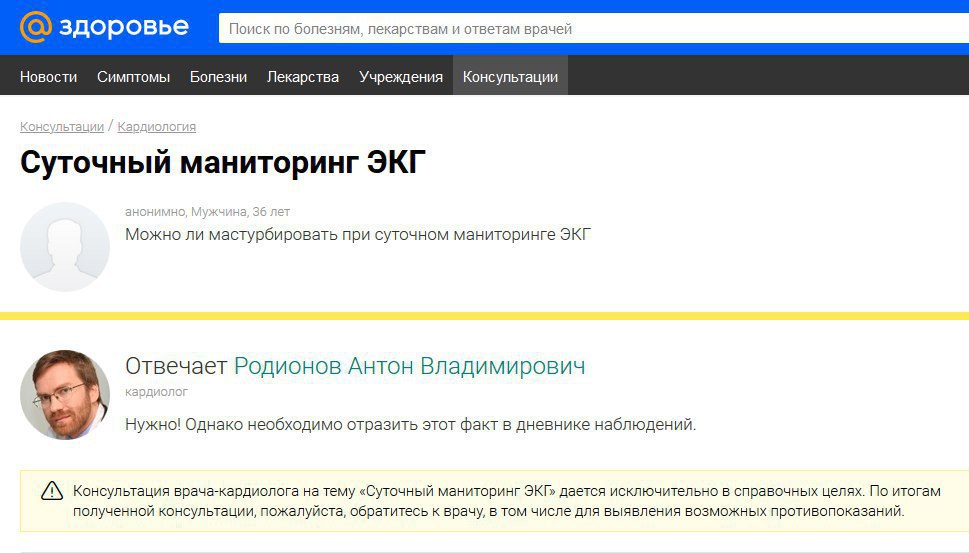Click the disclaimer text about справочных целях
The image size is (969, 553).
507,501
